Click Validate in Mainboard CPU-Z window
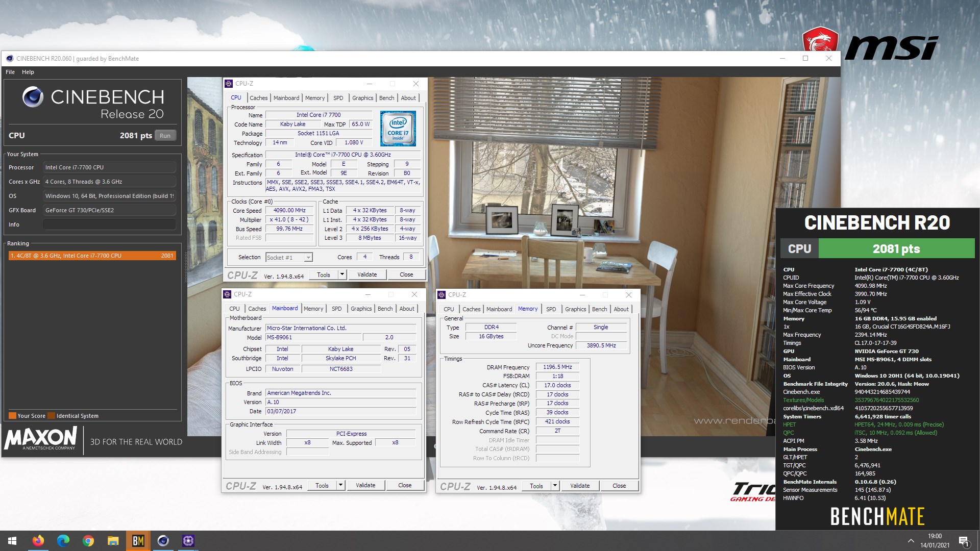 pyautogui.click(x=365, y=486)
